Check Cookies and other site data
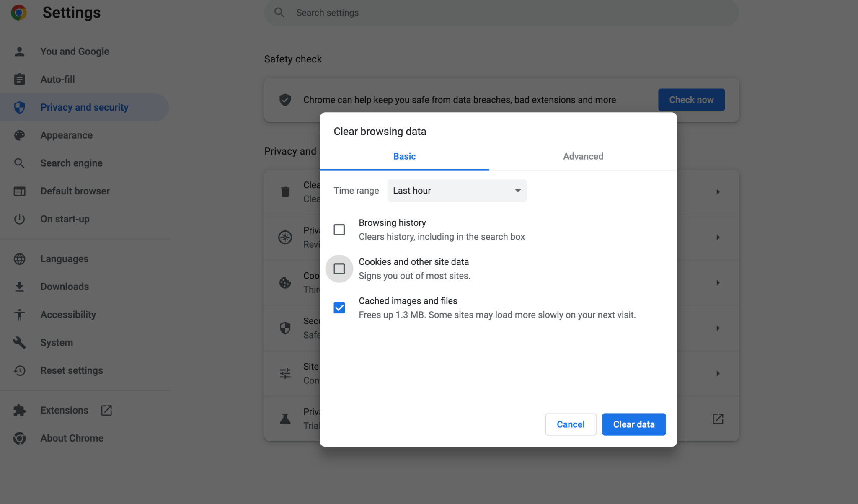The height and width of the screenshot is (504, 858). click(x=339, y=269)
